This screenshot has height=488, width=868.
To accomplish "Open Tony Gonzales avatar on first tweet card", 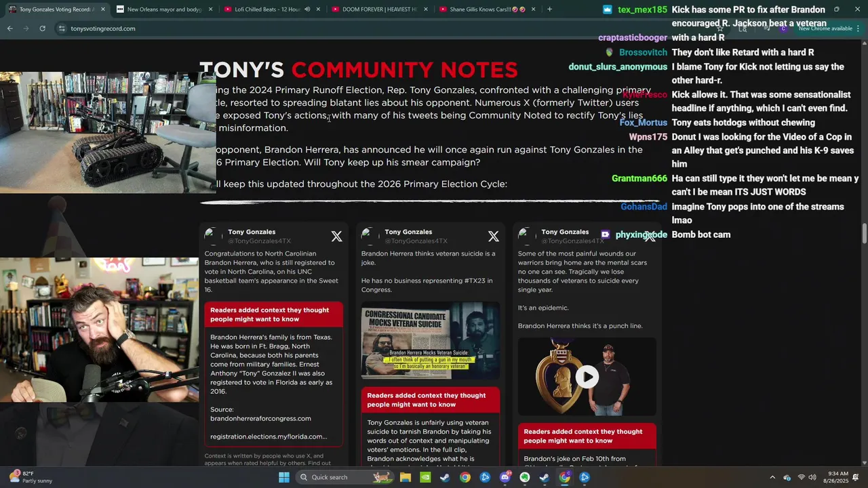I will point(213,236).
